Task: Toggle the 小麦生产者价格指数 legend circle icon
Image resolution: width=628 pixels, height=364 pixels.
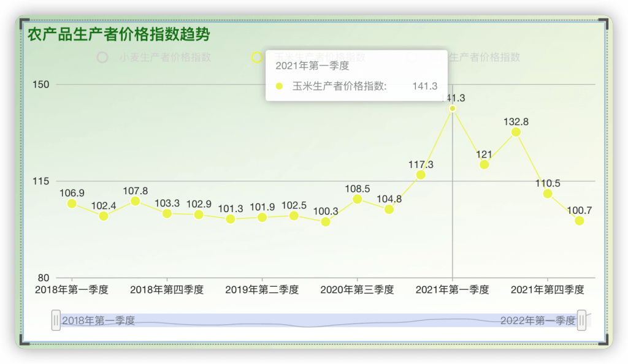Action: pyautogui.click(x=102, y=58)
